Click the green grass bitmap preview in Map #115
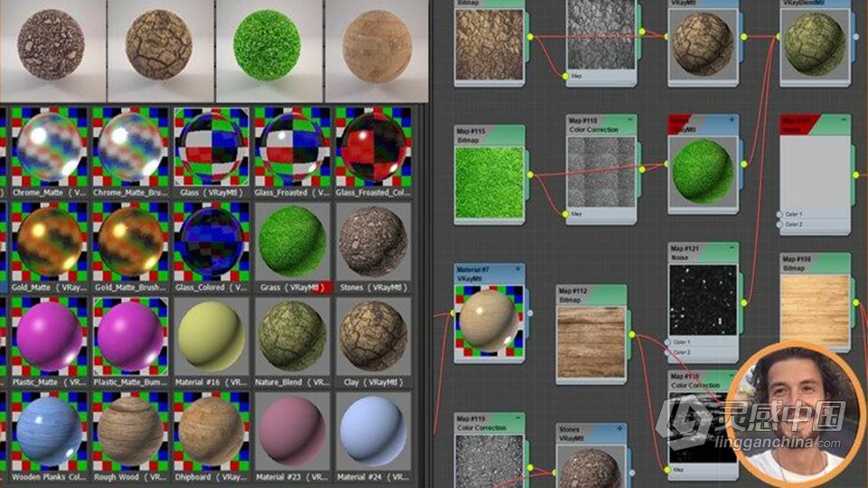 [489, 183]
